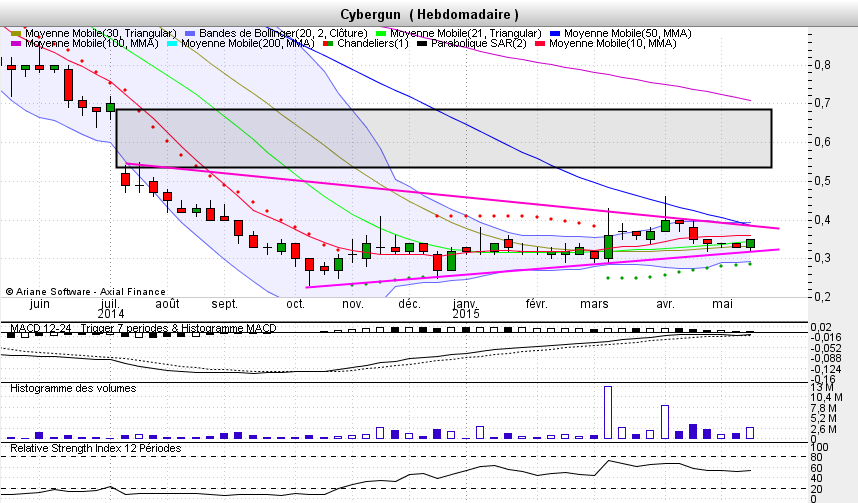Click the chart title Cybergun (Hebdomadaire)
The height and width of the screenshot is (503, 858).
coord(430,14)
